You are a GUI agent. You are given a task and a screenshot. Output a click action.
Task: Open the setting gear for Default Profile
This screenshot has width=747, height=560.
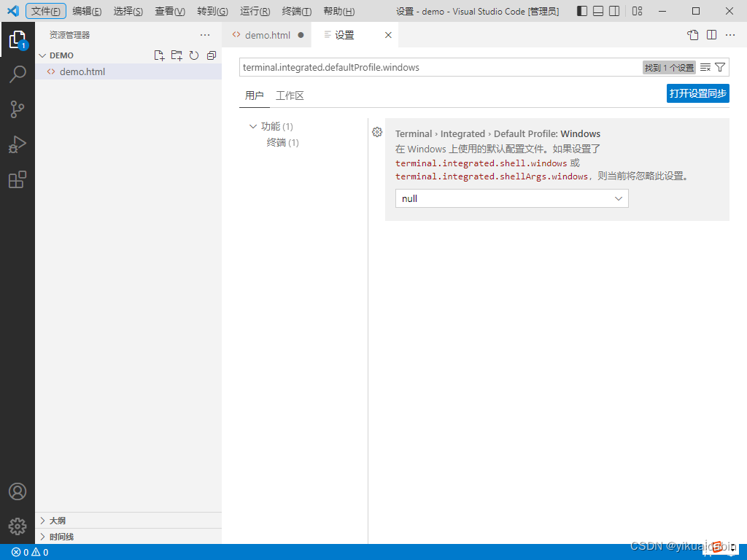pyautogui.click(x=377, y=132)
